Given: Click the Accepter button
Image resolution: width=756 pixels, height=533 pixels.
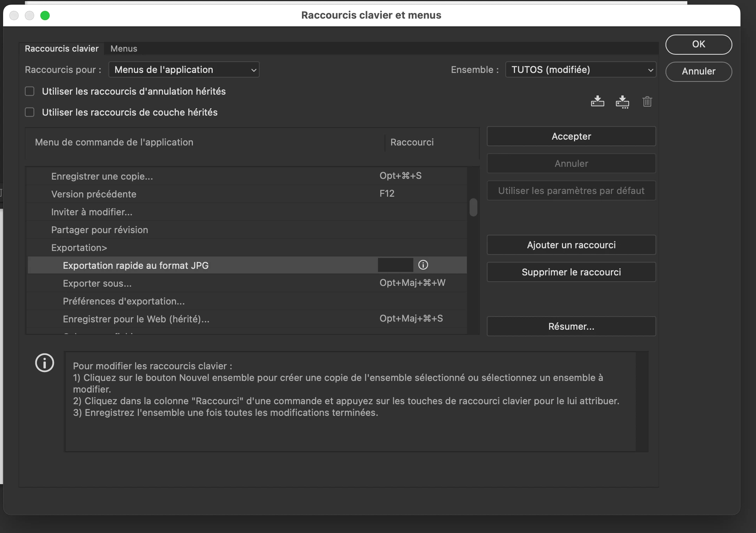Looking at the screenshot, I should click(x=571, y=136).
